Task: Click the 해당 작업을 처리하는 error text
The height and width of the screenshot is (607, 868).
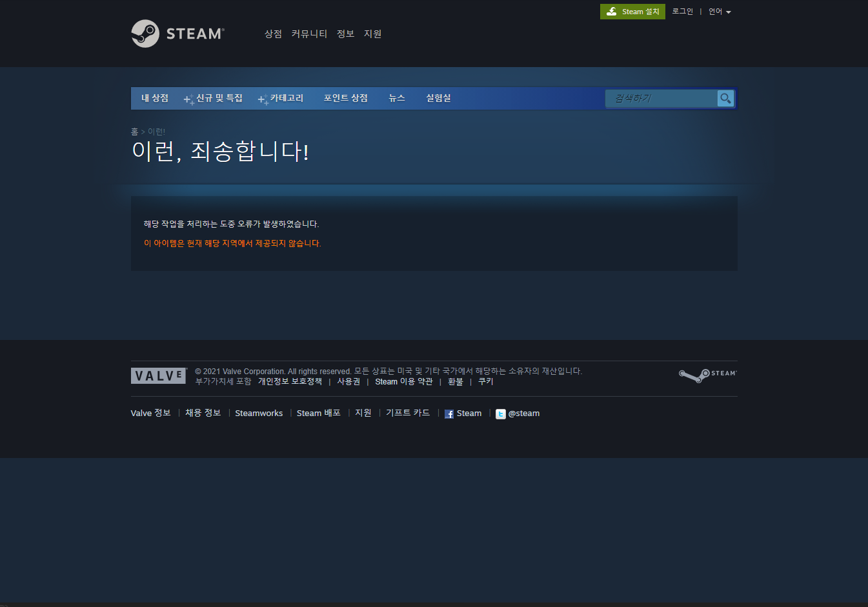Action: (x=231, y=224)
